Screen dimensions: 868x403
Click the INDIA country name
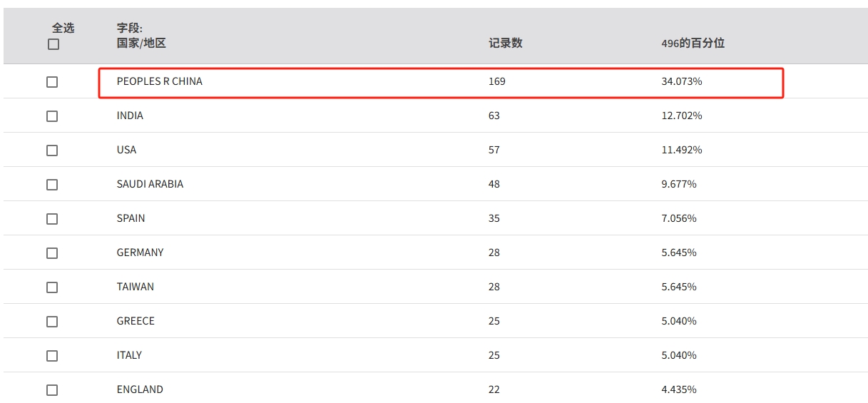[130, 116]
